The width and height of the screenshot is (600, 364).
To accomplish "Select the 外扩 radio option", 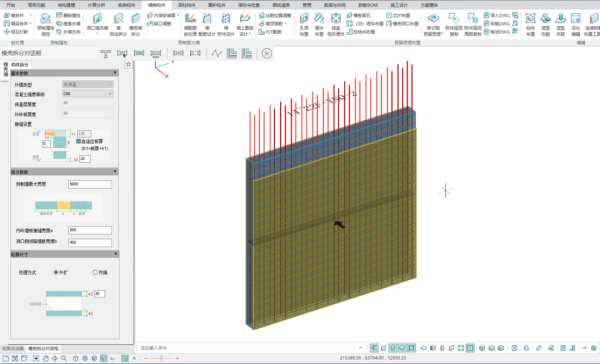I will click(x=56, y=272).
